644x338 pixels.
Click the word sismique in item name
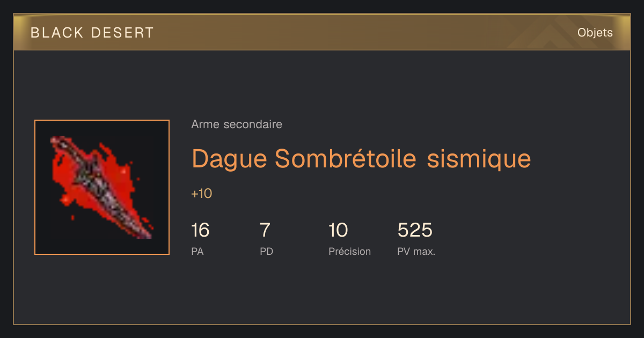(x=479, y=159)
